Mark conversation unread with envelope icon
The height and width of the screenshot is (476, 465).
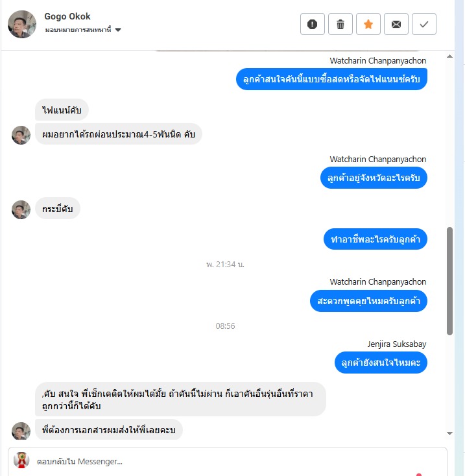click(396, 24)
